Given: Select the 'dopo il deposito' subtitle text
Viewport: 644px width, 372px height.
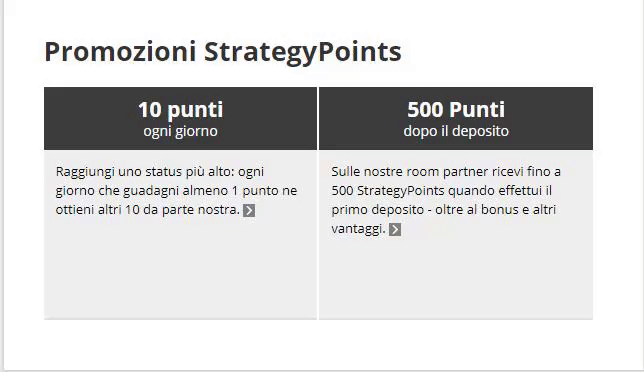Looking at the screenshot, I should pos(456,131).
